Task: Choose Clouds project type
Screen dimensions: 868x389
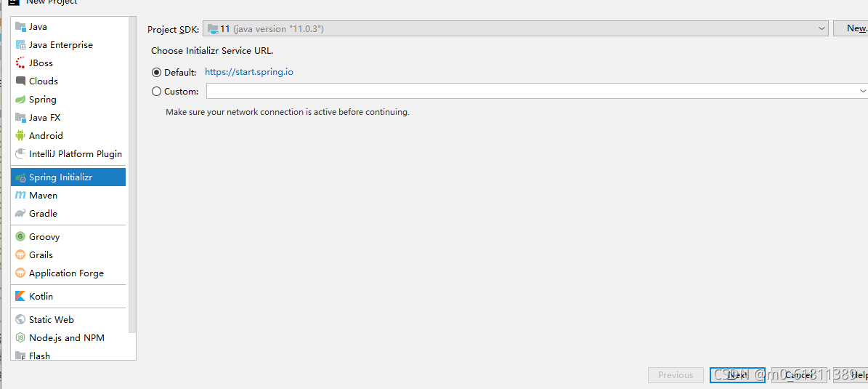Action: [x=68, y=81]
